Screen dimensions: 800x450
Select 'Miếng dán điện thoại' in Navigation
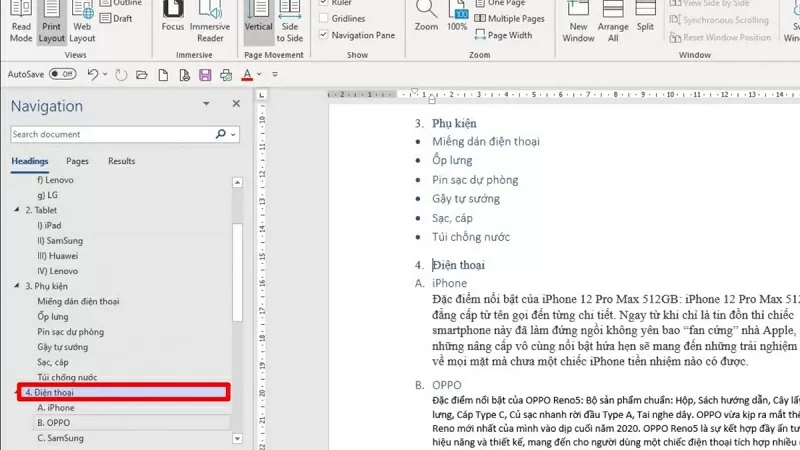pyautogui.click(x=78, y=302)
